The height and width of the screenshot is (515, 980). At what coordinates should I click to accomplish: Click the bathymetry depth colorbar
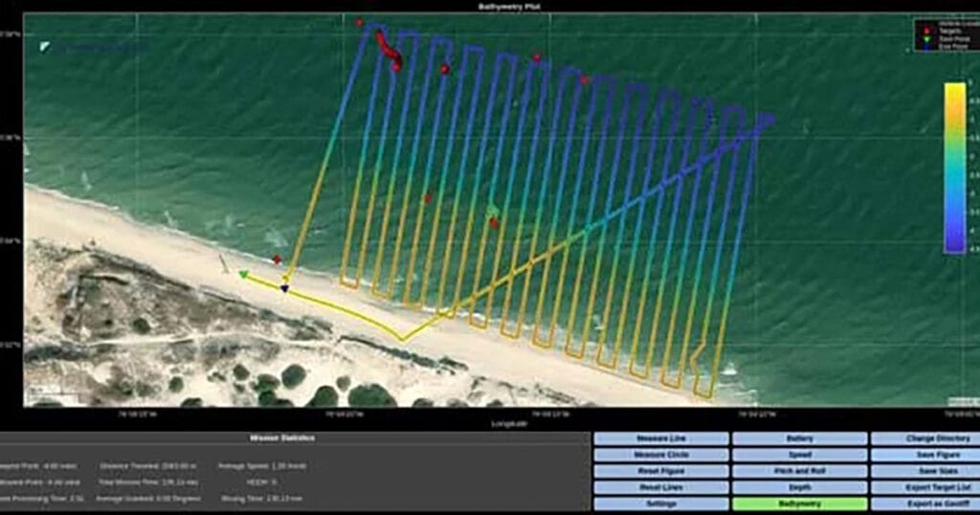954,168
